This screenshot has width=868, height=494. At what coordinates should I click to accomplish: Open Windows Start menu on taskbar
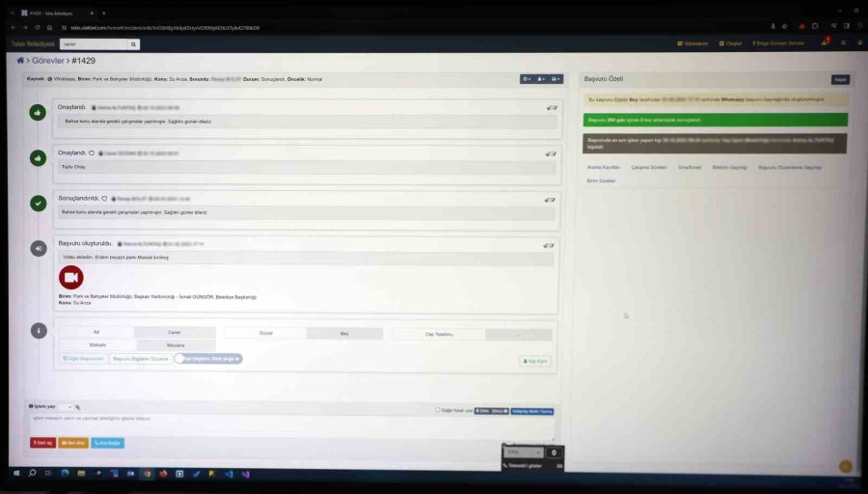click(16, 474)
